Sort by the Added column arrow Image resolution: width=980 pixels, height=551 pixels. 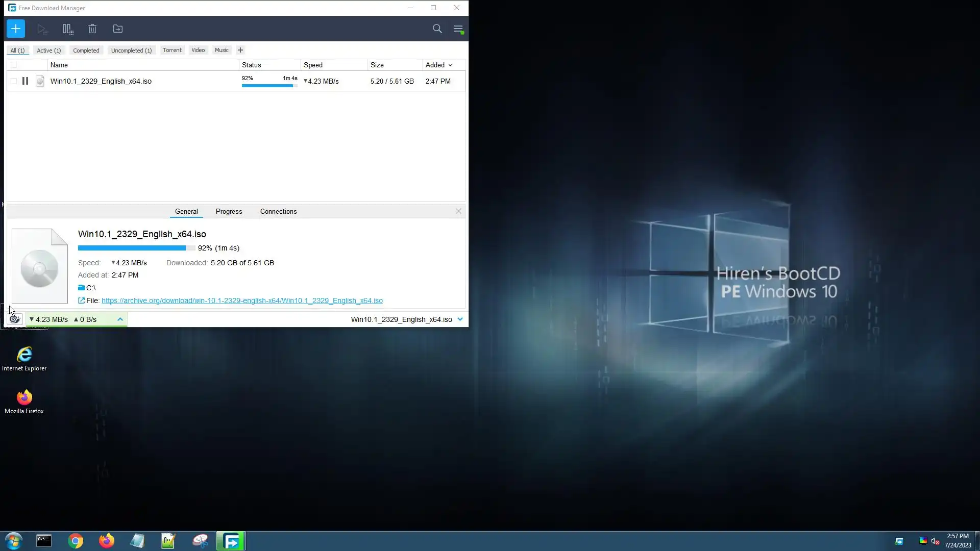click(450, 65)
